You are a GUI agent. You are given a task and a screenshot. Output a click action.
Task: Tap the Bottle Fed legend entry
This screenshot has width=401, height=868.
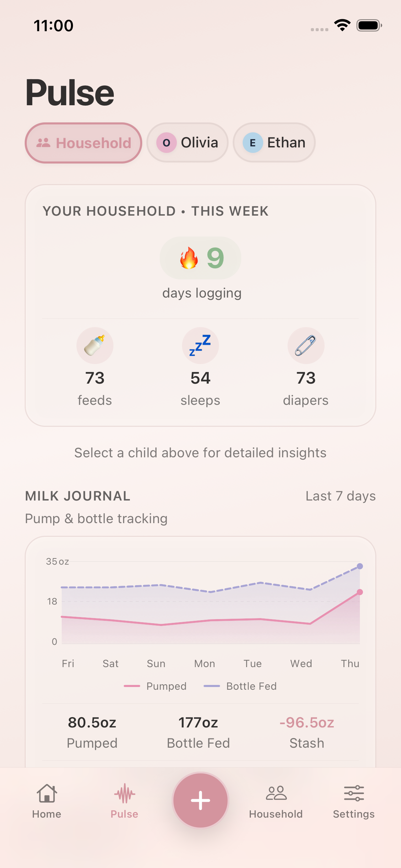coord(240,686)
